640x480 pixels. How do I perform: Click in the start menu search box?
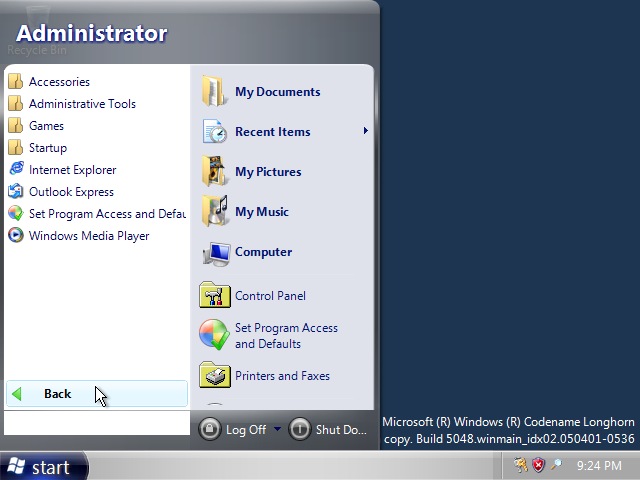pyautogui.click(x=97, y=423)
